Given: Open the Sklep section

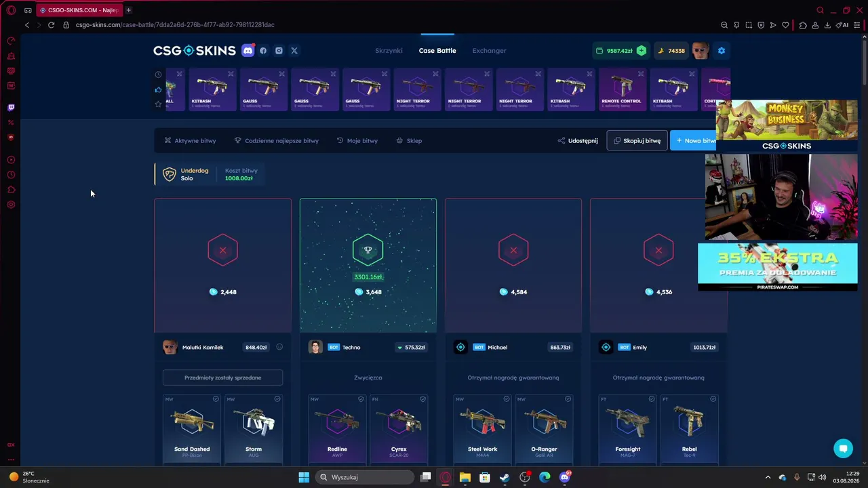Looking at the screenshot, I should point(409,141).
